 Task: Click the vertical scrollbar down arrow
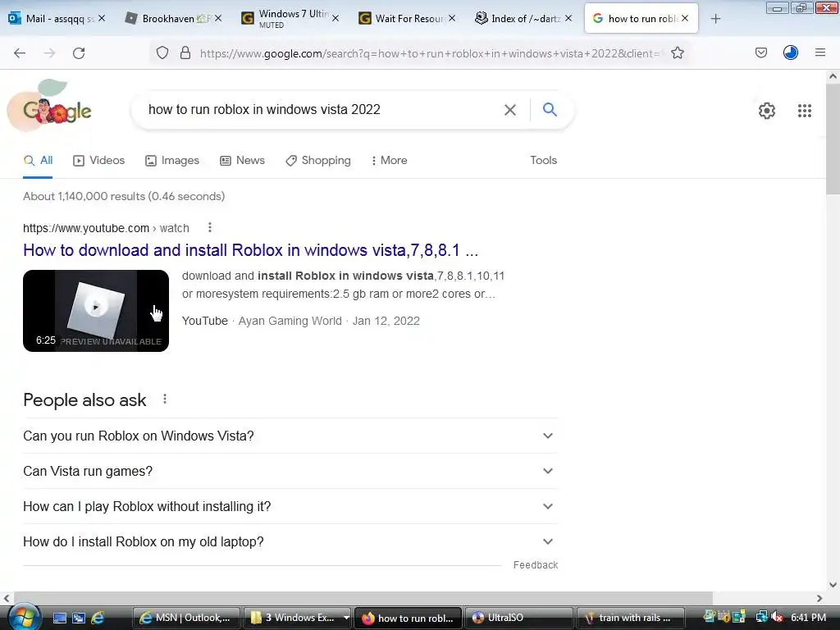tap(833, 584)
